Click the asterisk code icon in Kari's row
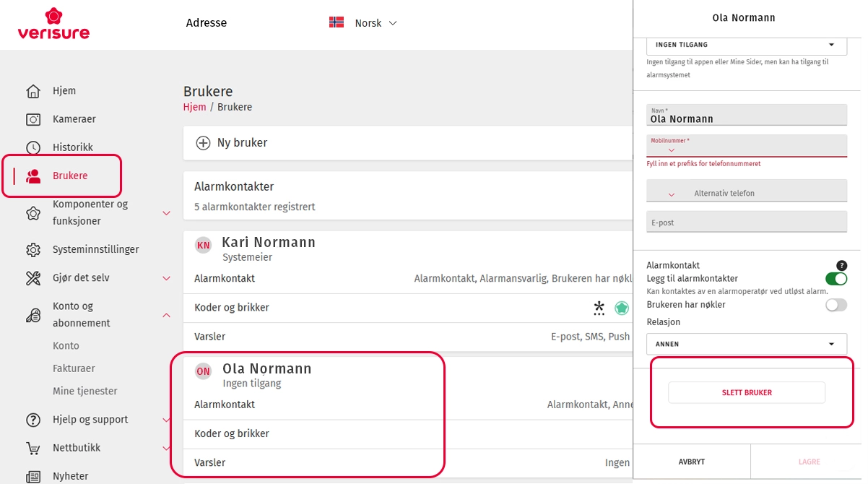The image size is (868, 484). (599, 308)
